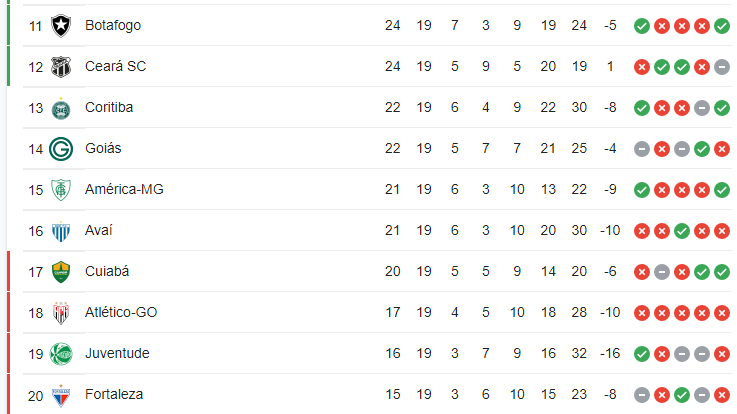Viewport: 737px width, 414px height.
Task: Open the Botafogo team page
Action: coord(113,25)
